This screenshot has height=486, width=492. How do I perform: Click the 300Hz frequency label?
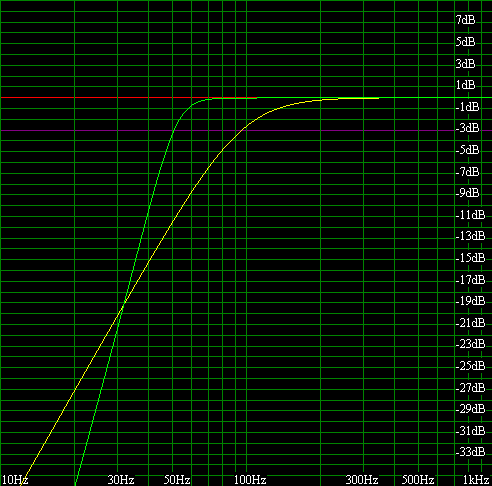pyautogui.click(x=362, y=480)
